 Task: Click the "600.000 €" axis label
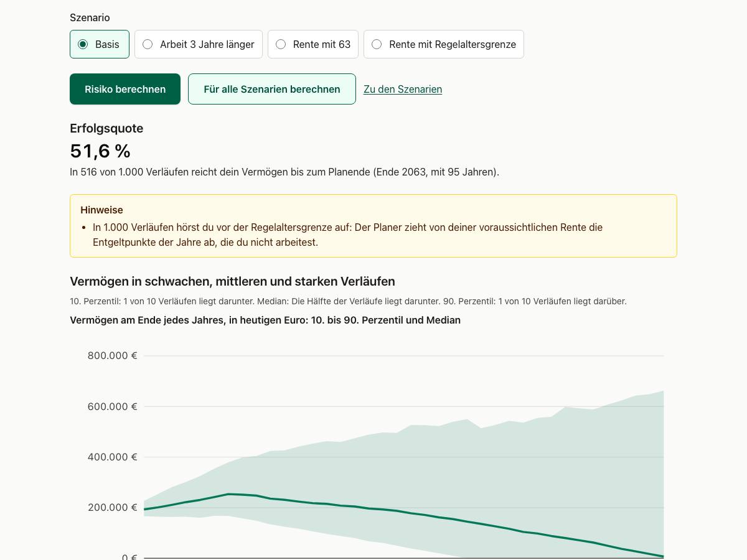point(113,406)
